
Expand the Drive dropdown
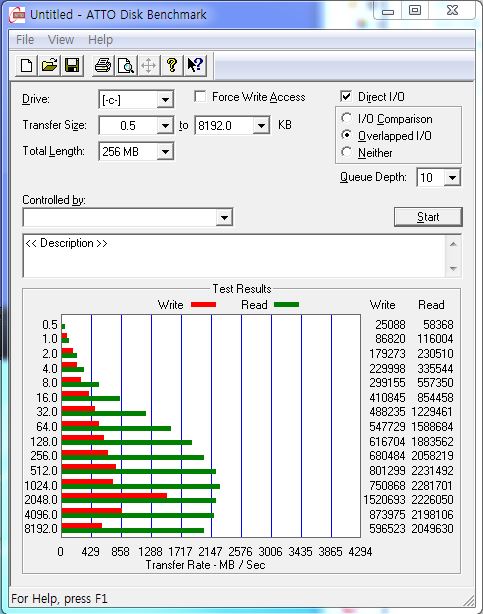(165, 100)
